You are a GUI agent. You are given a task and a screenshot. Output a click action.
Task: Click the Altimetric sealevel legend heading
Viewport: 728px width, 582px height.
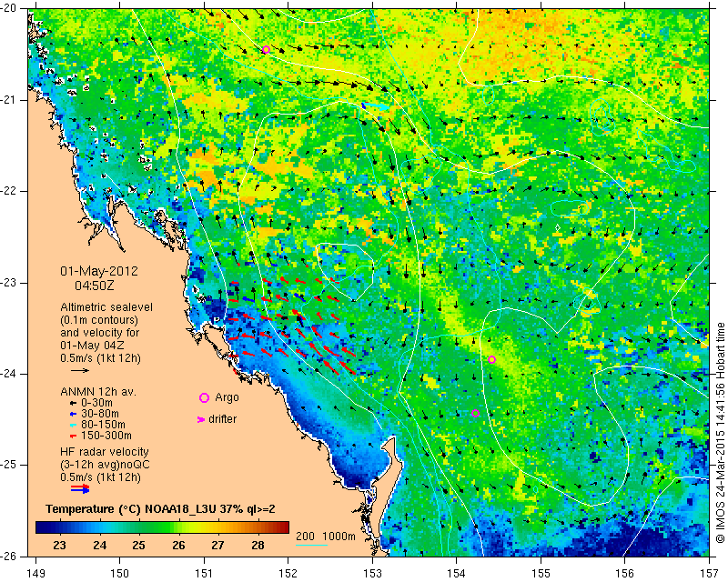106,307
